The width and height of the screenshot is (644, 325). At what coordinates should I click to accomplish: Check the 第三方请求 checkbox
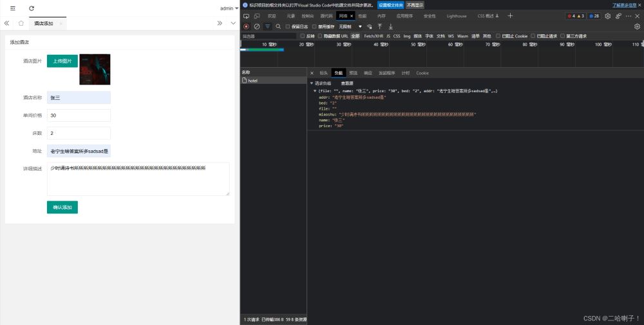tap(563, 36)
